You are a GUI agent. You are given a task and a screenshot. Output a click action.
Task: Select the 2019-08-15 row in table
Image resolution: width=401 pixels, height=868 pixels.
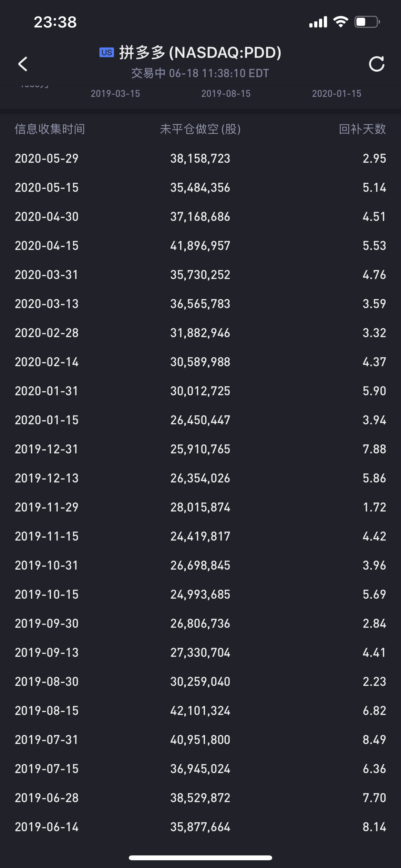pyautogui.click(x=200, y=711)
